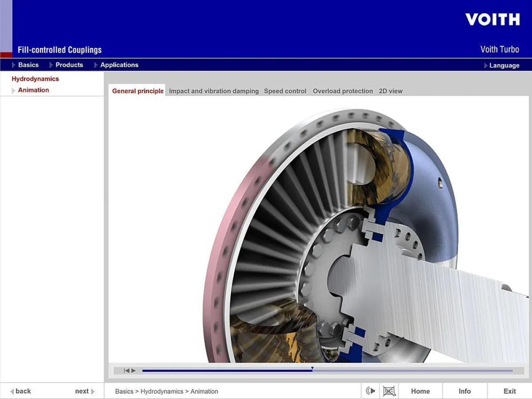Open the Language selector

coord(504,65)
